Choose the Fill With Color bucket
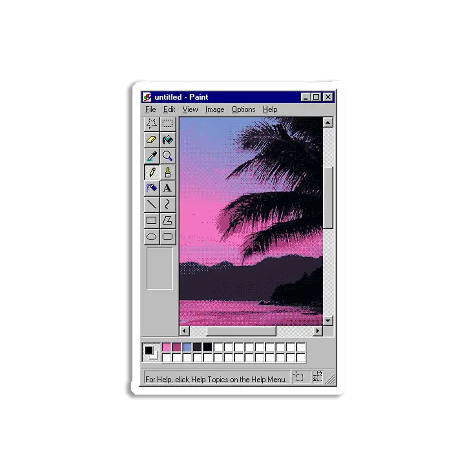This screenshot has height=476, width=476. tap(168, 140)
